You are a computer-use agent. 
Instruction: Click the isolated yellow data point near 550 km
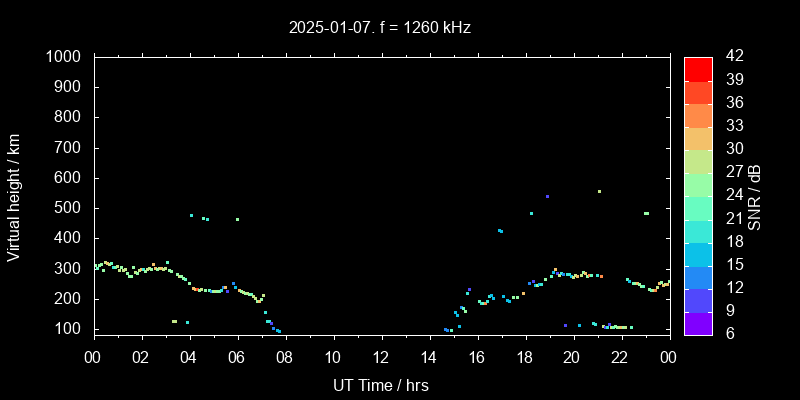(x=599, y=191)
